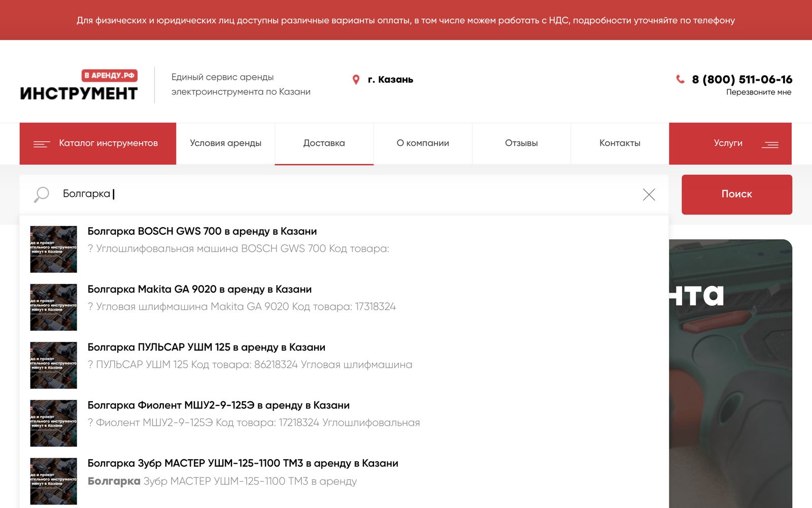Viewport: 812px width, 508px height.
Task: Open result Болгарка Makita GA 9020 в аренду
Action: coord(199,289)
